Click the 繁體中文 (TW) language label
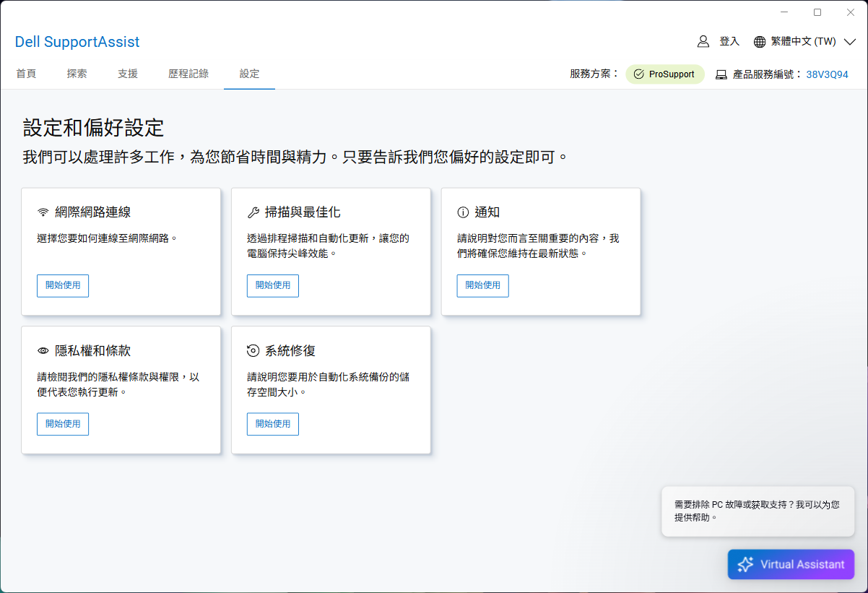The image size is (868, 593). [803, 41]
